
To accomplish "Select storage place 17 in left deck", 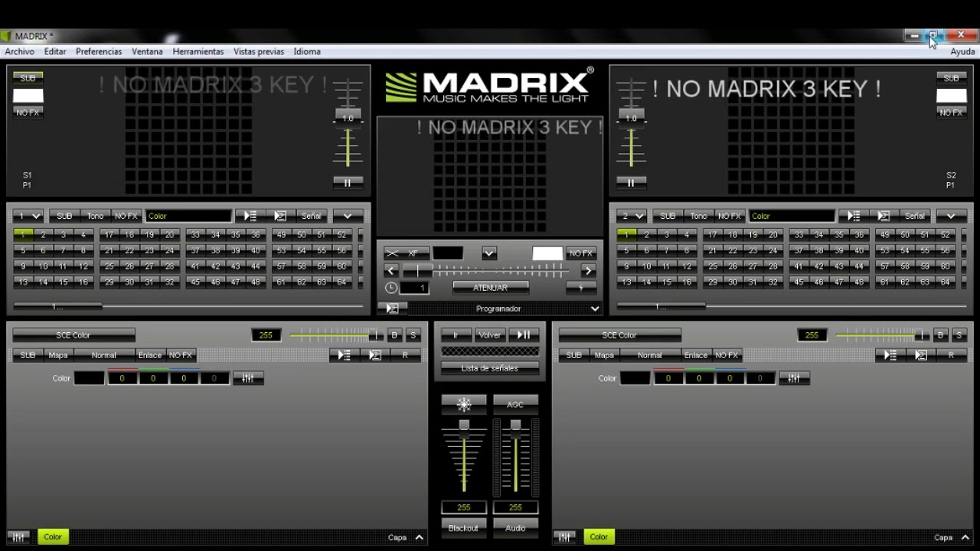I will pyautogui.click(x=109, y=235).
